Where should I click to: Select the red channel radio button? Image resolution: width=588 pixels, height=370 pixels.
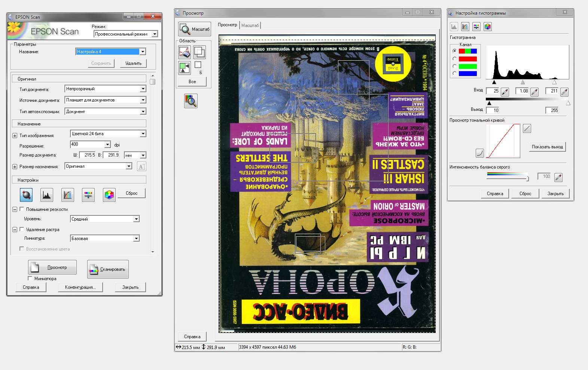(x=455, y=59)
